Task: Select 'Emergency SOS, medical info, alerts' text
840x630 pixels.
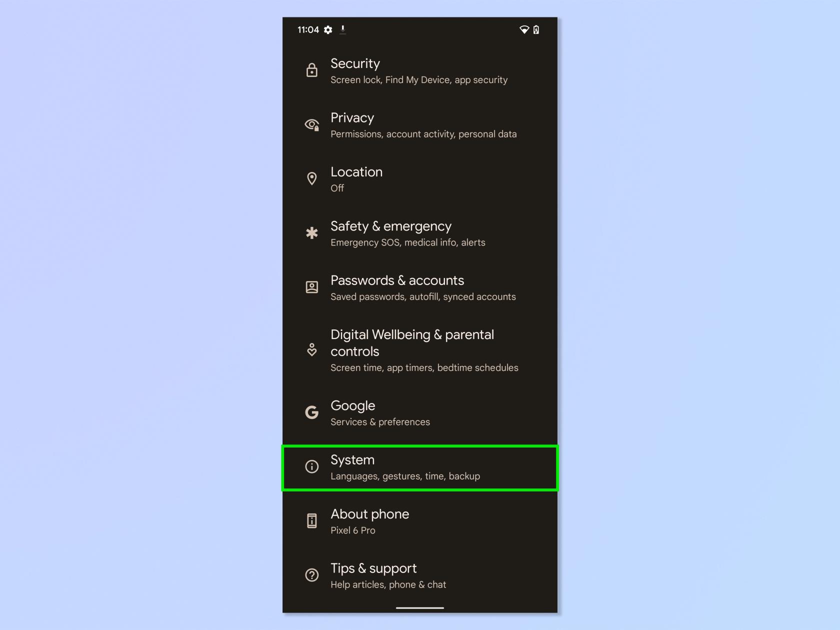Action: point(407,242)
